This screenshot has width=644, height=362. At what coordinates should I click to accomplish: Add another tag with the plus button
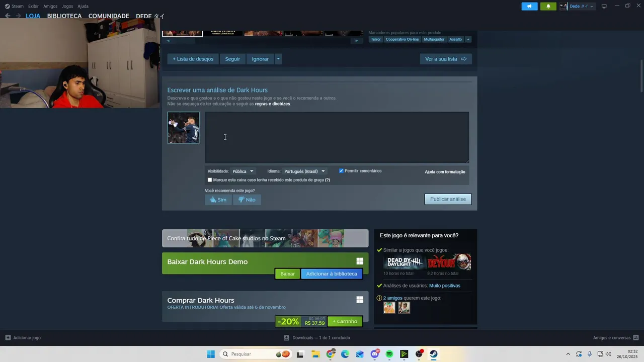coord(468,39)
